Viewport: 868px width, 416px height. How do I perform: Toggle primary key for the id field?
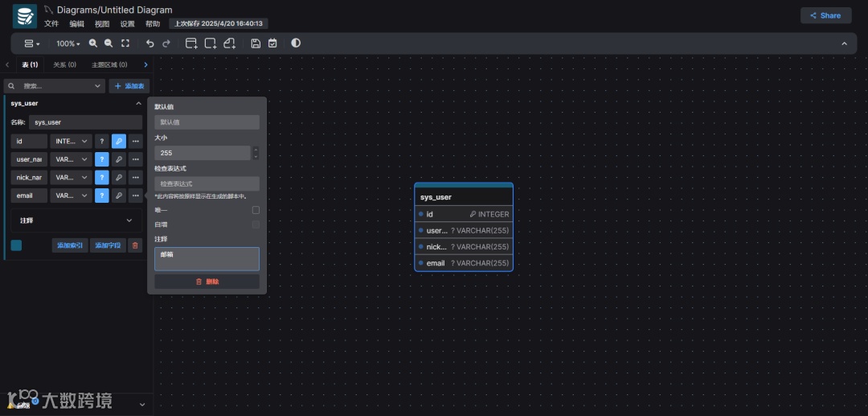pyautogui.click(x=119, y=142)
